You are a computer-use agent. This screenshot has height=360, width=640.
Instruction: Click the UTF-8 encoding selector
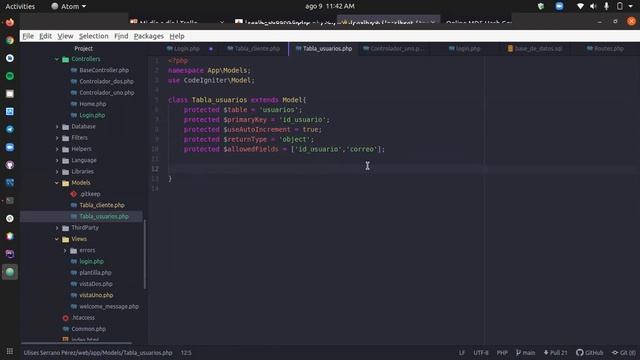(x=481, y=352)
